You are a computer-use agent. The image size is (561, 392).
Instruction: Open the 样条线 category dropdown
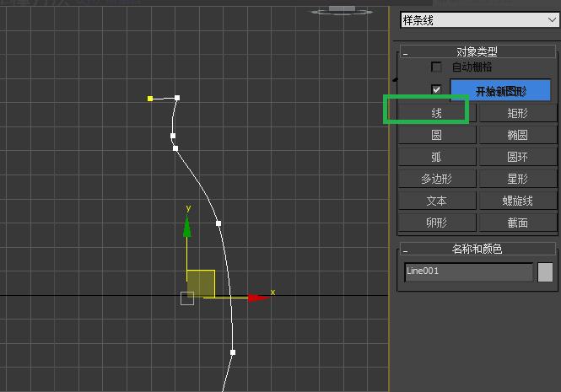pyautogui.click(x=478, y=19)
